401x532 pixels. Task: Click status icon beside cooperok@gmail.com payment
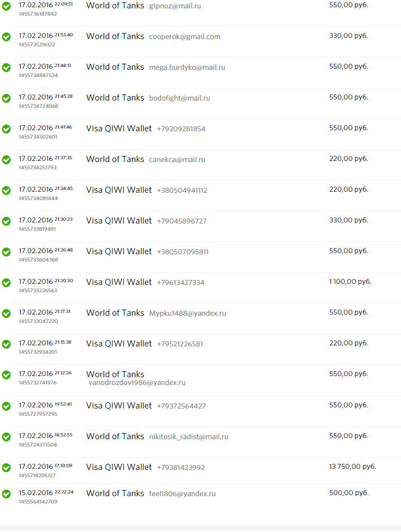click(6, 37)
